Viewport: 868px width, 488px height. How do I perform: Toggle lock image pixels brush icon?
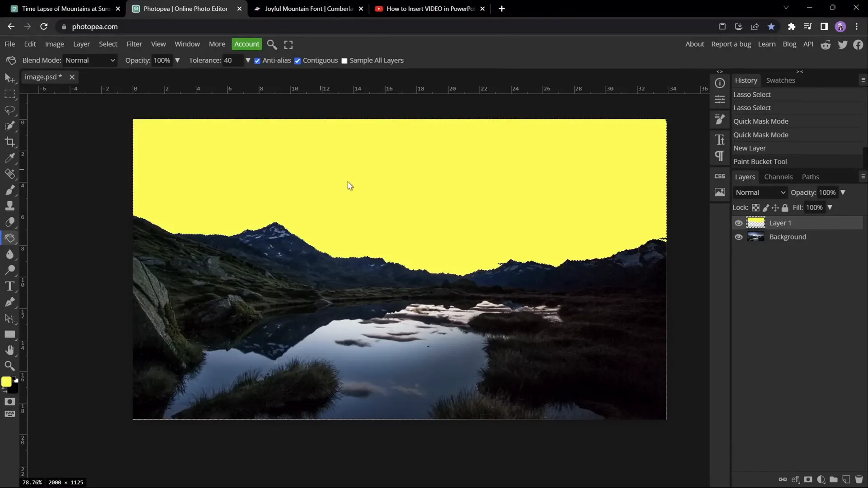pyautogui.click(x=766, y=208)
